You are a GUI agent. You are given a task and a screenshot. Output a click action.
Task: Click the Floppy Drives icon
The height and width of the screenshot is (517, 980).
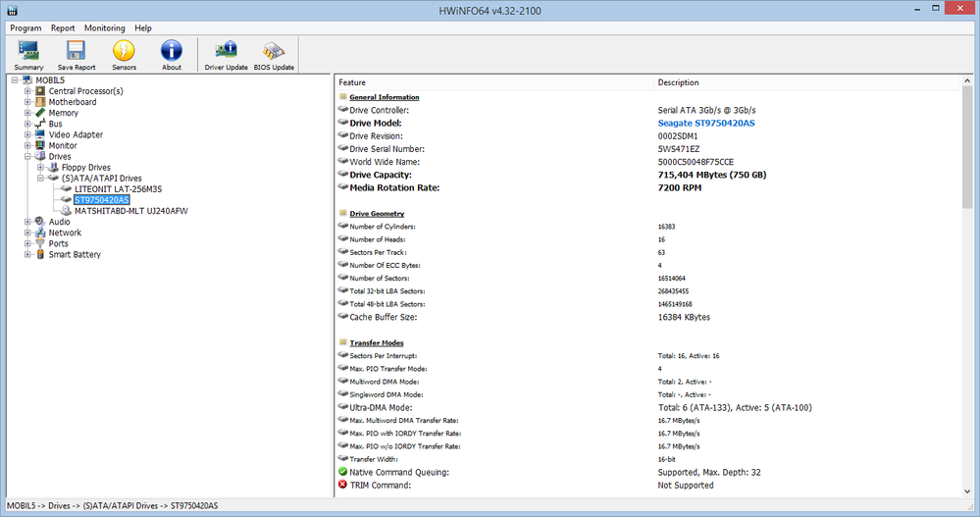tap(54, 168)
